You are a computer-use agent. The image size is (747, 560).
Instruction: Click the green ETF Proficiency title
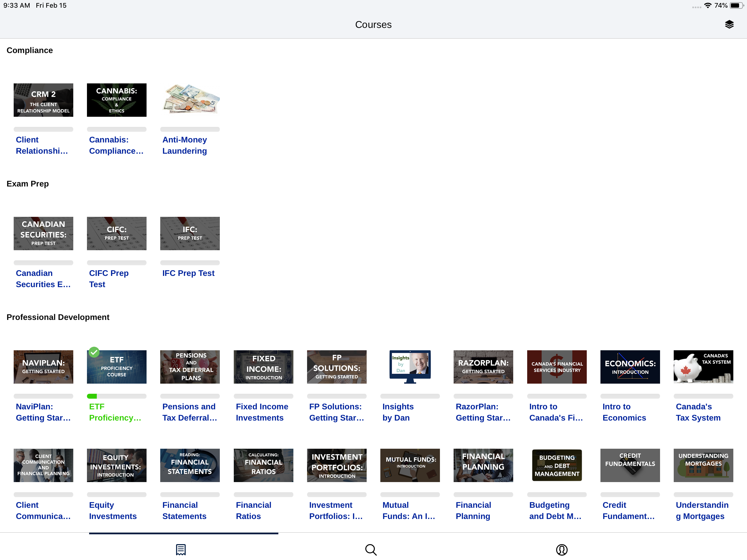pyautogui.click(x=115, y=412)
